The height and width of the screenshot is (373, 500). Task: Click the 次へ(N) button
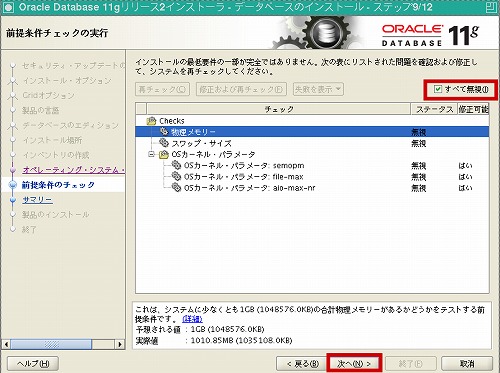tap(354, 363)
